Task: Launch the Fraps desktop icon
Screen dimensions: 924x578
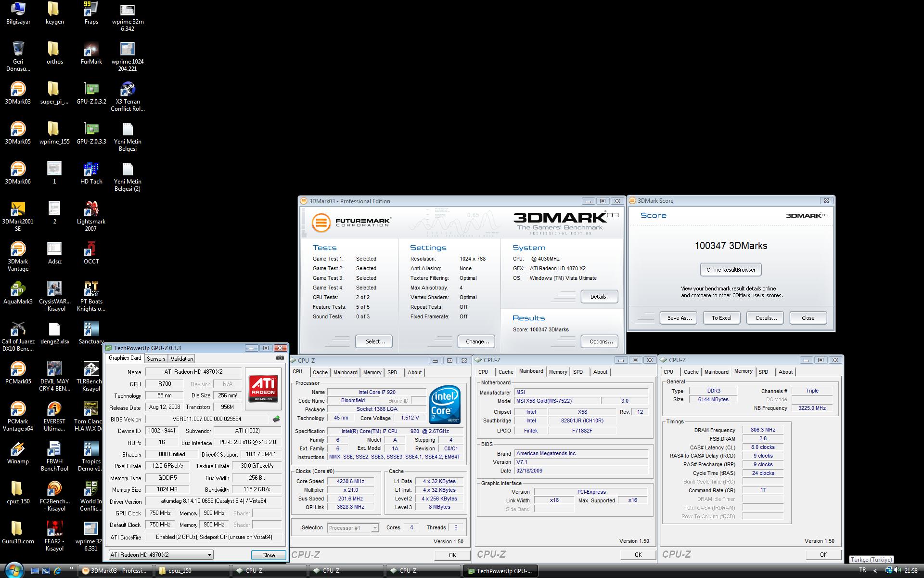Action: click(x=91, y=13)
